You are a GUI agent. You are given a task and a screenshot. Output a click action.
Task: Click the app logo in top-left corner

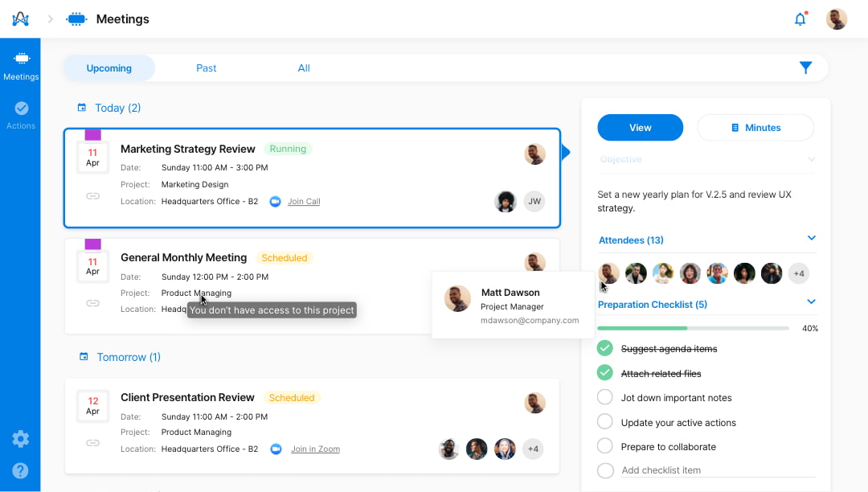(x=20, y=18)
